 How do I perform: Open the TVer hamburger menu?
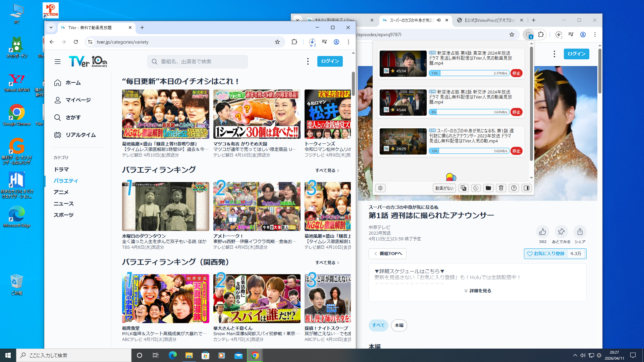tap(58, 62)
